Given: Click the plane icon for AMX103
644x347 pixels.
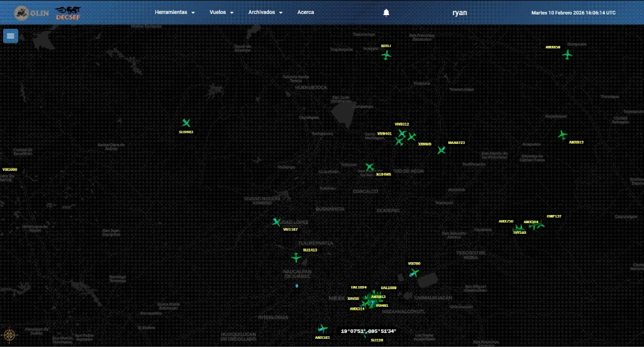Looking at the screenshot, I should click(x=323, y=329).
